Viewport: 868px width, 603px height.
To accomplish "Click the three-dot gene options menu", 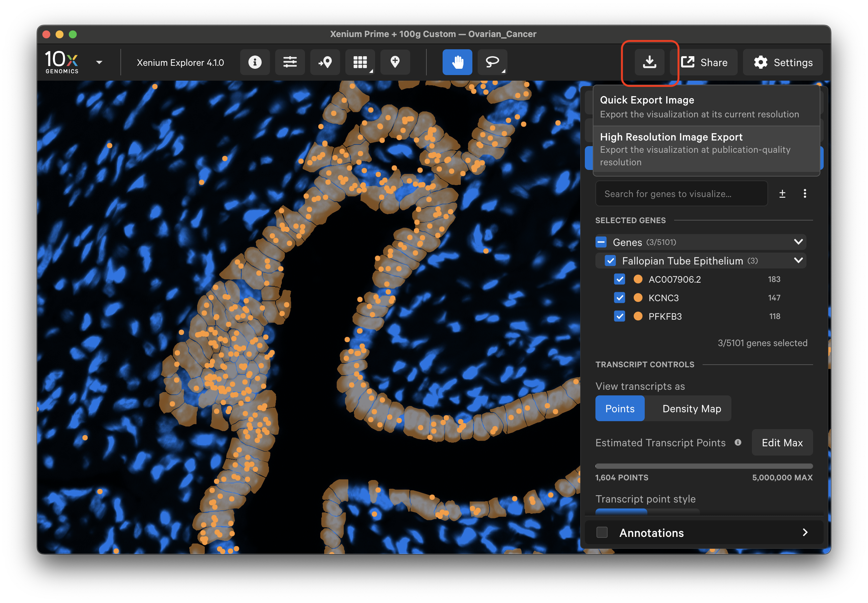I will 805,194.
